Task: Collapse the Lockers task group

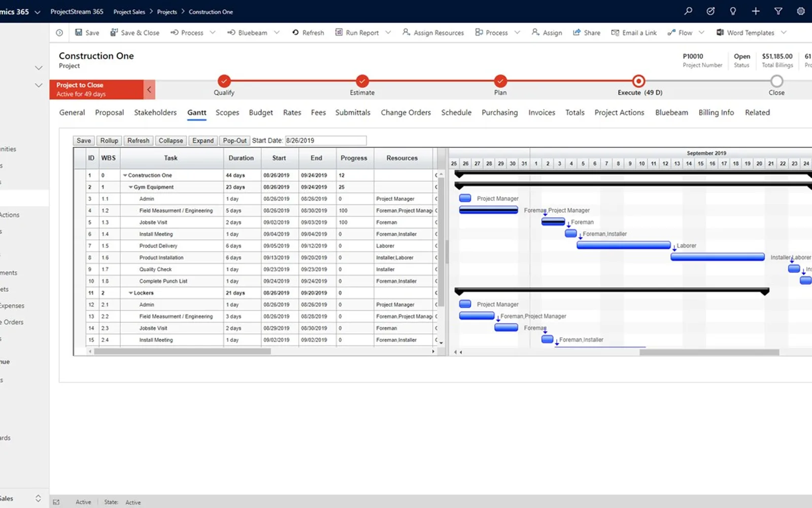Action: [130, 293]
